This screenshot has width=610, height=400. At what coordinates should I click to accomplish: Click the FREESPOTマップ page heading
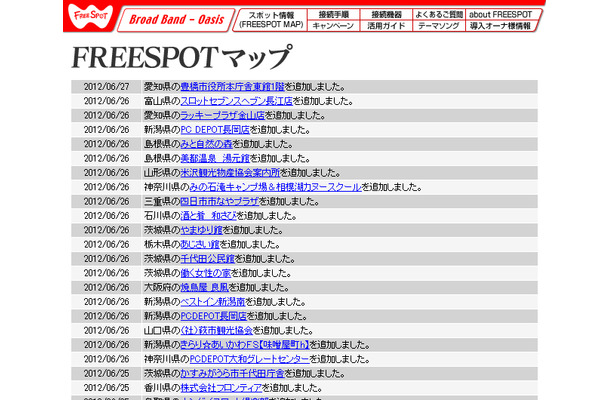(181, 57)
